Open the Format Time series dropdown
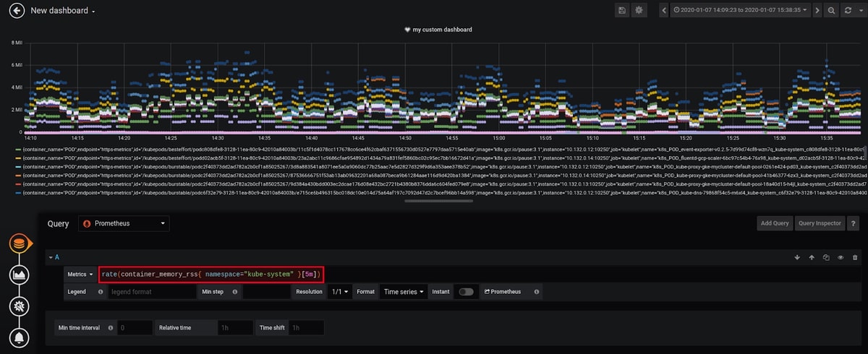This screenshot has width=868, height=354. (x=404, y=291)
